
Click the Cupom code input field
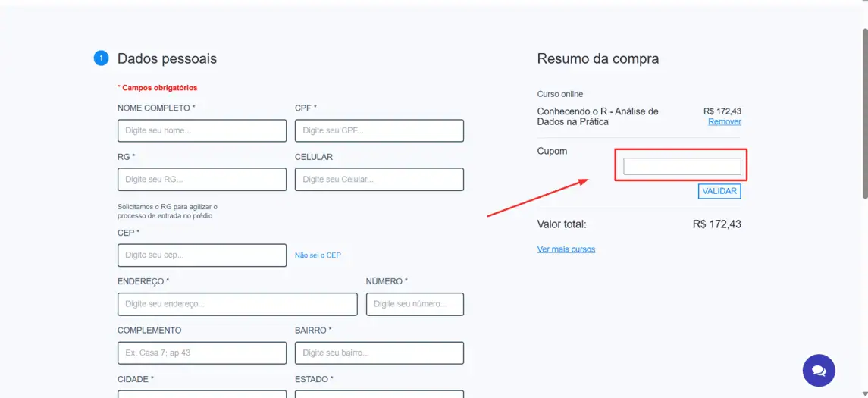coord(682,166)
